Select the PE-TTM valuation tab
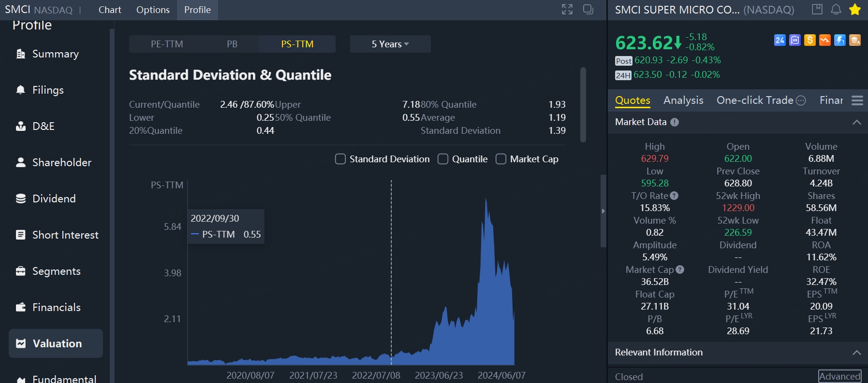This screenshot has width=868, height=383. 167,44
